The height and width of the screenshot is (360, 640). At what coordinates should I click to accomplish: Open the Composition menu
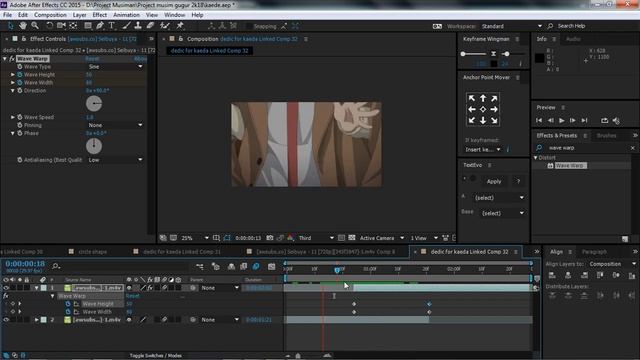point(50,15)
